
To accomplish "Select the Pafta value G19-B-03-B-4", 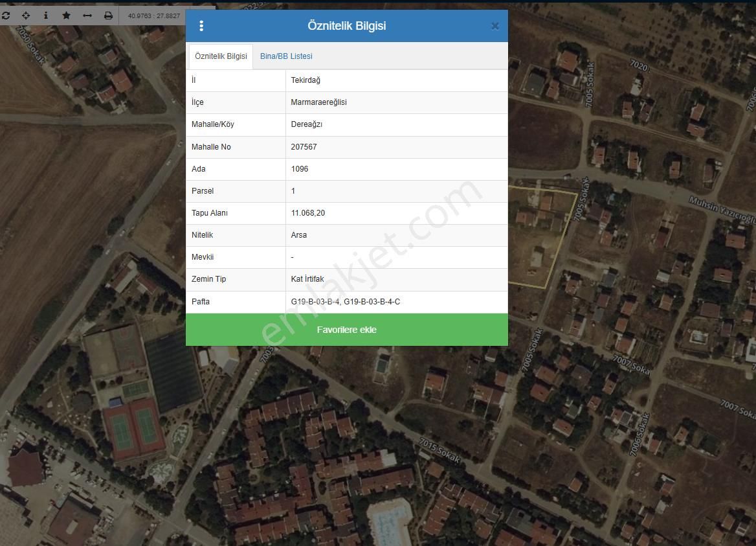I will pyautogui.click(x=345, y=301).
